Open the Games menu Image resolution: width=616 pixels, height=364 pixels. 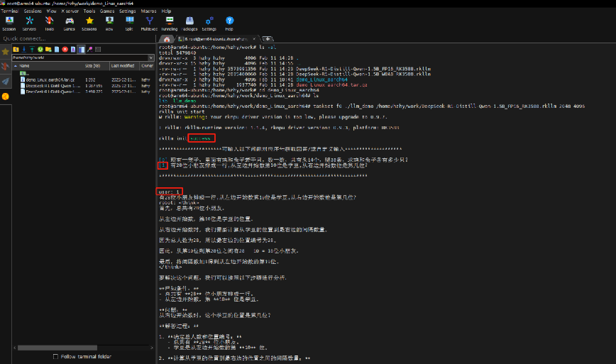pos(107,11)
